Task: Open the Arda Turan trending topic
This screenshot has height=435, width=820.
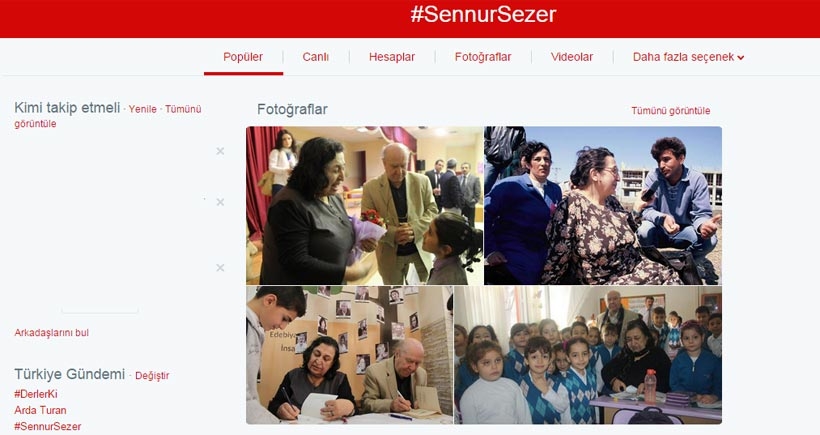Action: (x=40, y=410)
